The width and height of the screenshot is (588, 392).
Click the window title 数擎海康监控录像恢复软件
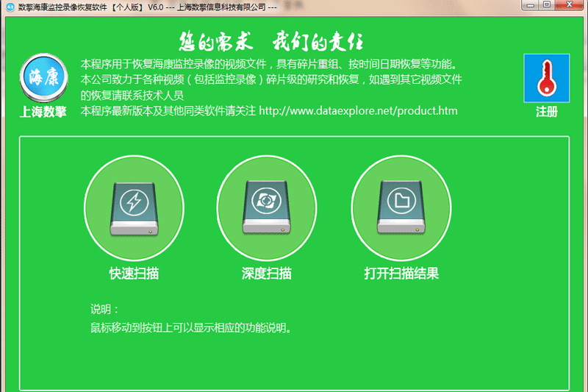(x=148, y=7)
